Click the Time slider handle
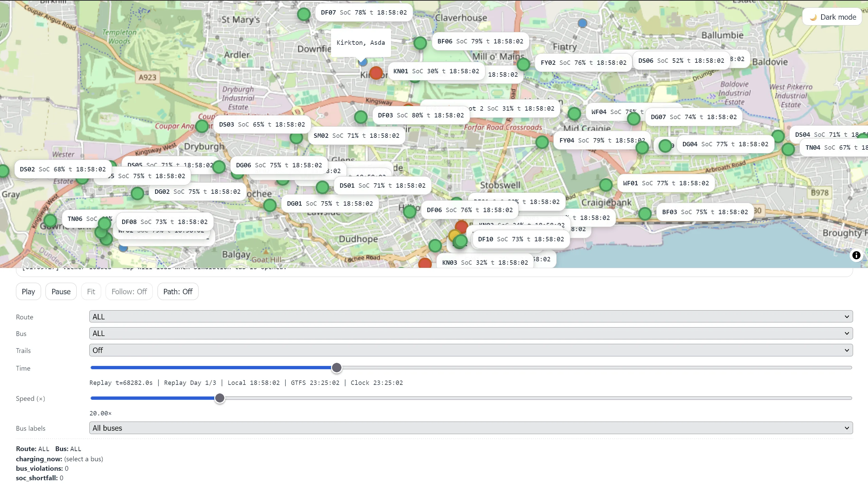Image resolution: width=868 pixels, height=484 pixels. coord(336,368)
